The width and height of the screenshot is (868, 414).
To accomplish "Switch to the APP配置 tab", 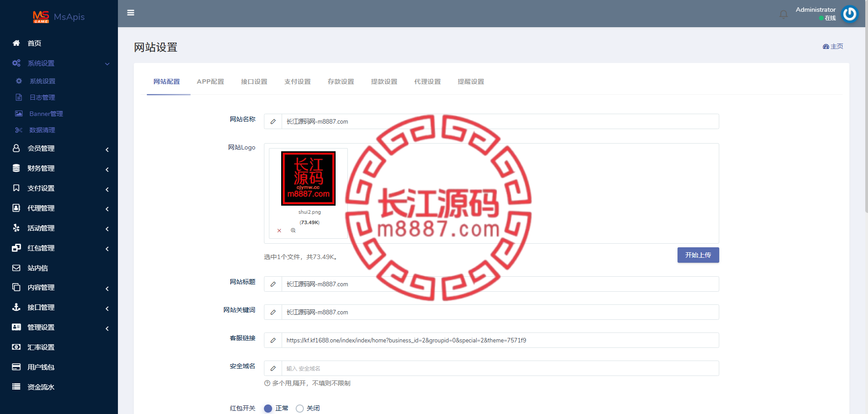I will pyautogui.click(x=210, y=82).
